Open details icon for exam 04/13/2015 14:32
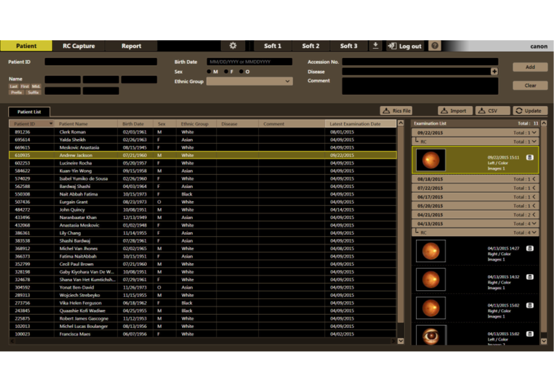 [530, 277]
